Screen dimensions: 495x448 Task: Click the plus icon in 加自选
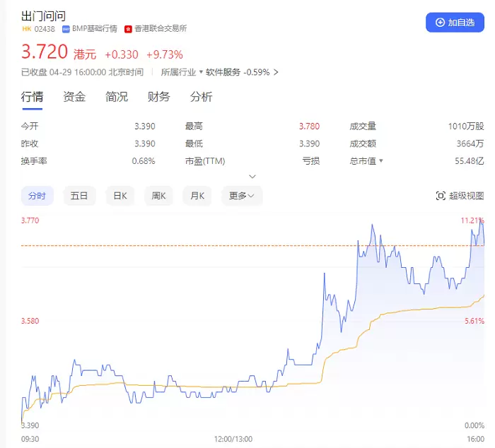(x=440, y=23)
